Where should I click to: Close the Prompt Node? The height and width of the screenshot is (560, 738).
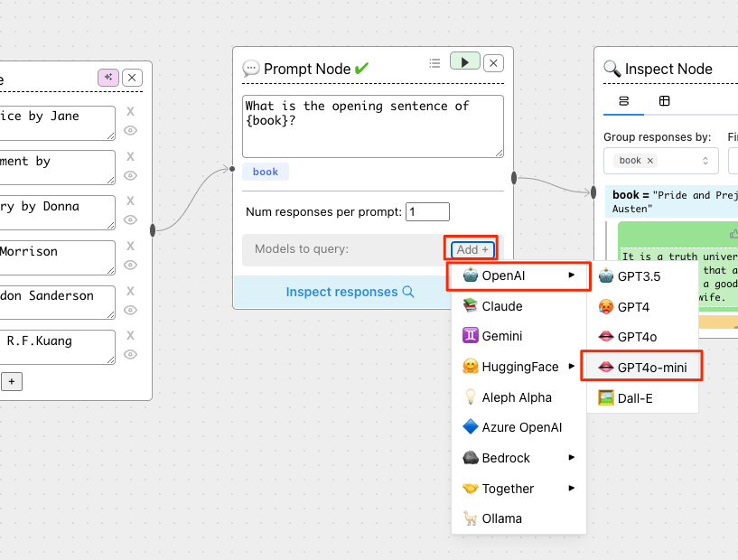point(493,62)
